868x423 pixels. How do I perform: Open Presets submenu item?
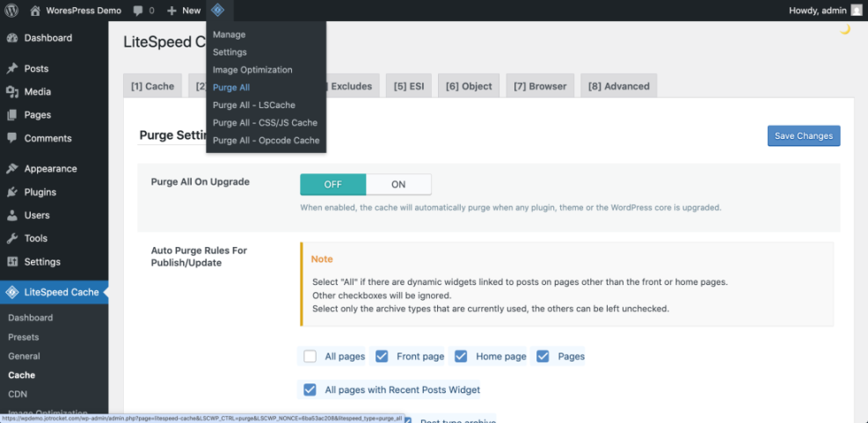23,337
